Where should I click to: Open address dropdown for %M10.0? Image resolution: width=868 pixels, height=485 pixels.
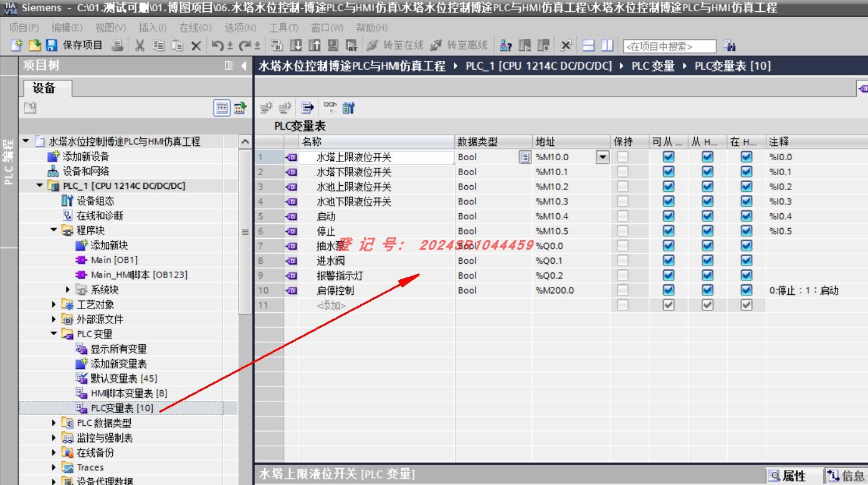click(603, 157)
